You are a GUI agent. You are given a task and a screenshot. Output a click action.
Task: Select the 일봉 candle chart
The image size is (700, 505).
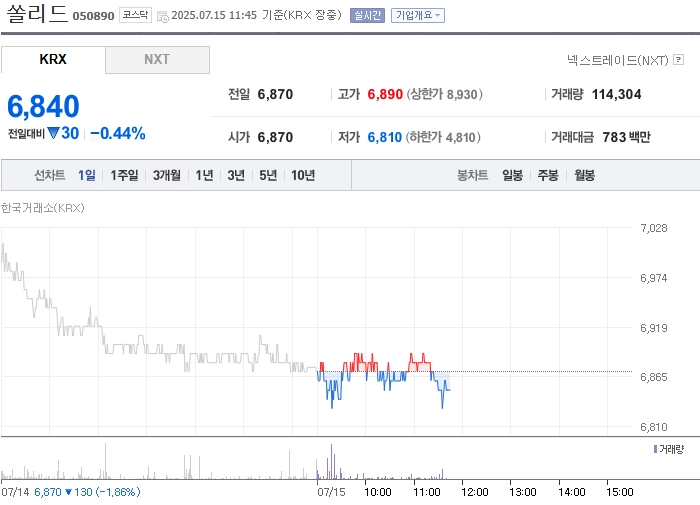[x=512, y=175]
